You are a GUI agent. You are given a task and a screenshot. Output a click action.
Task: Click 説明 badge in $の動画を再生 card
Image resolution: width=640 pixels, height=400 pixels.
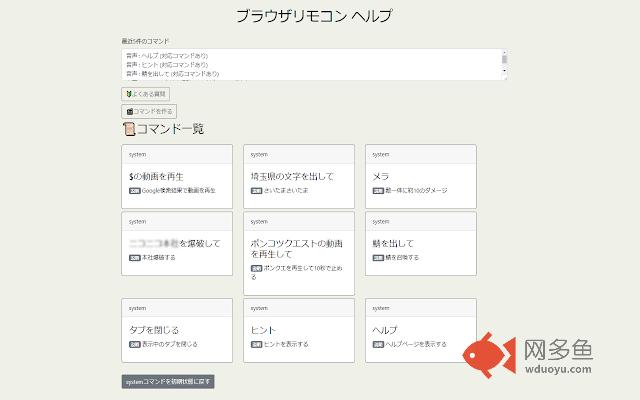tap(135, 191)
